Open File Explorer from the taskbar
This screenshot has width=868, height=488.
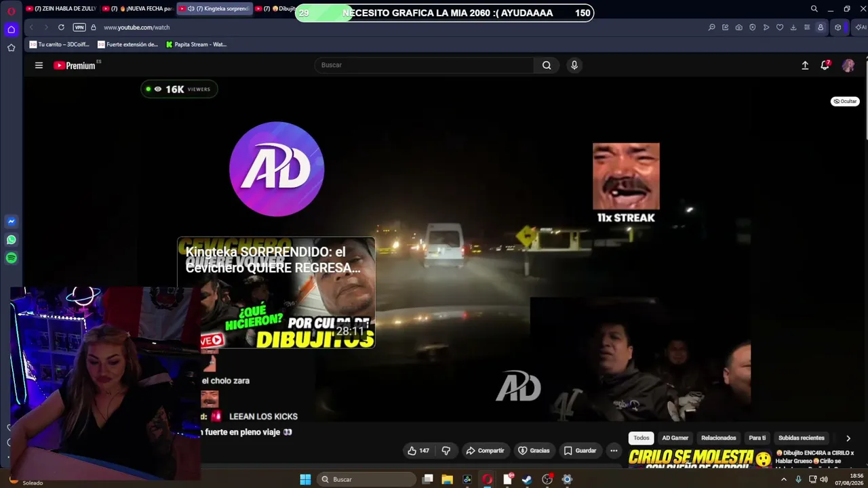point(447,479)
